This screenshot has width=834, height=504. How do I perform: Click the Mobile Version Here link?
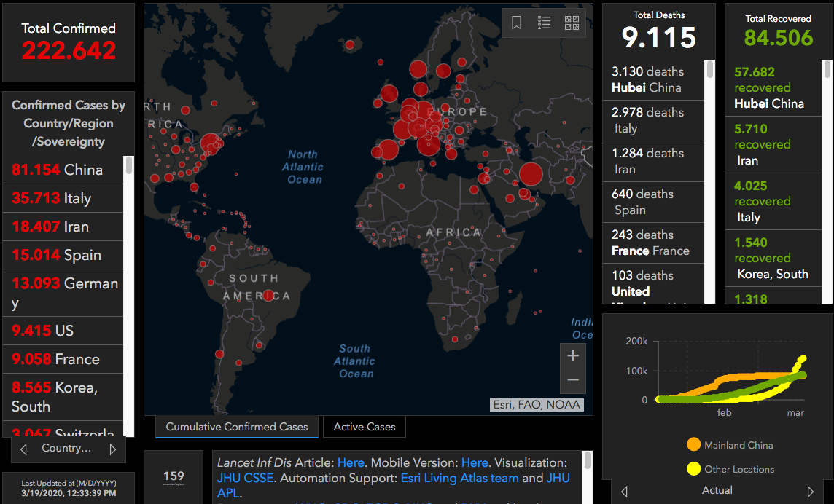pyautogui.click(x=475, y=462)
